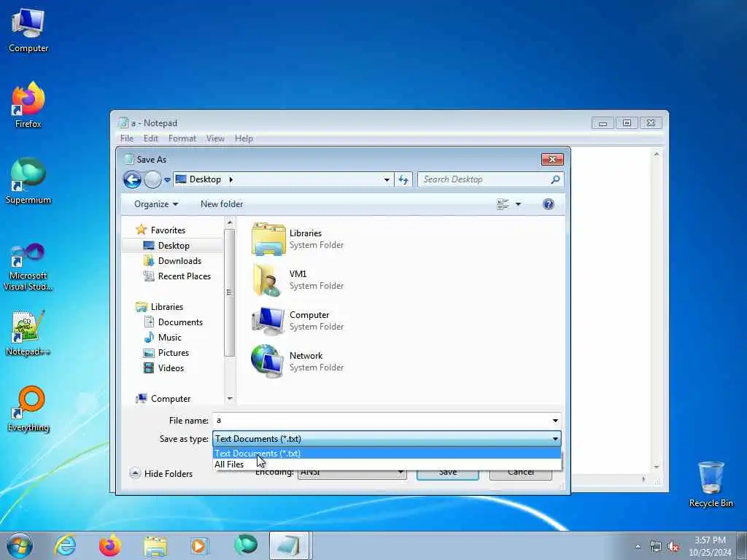Click the refresh button next to address bar
Viewport: 747px width, 560px height.
(x=403, y=179)
